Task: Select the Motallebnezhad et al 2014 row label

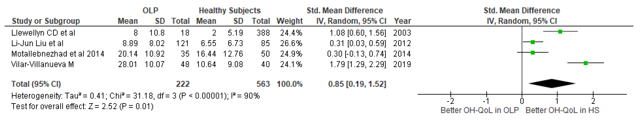Action: pos(58,54)
